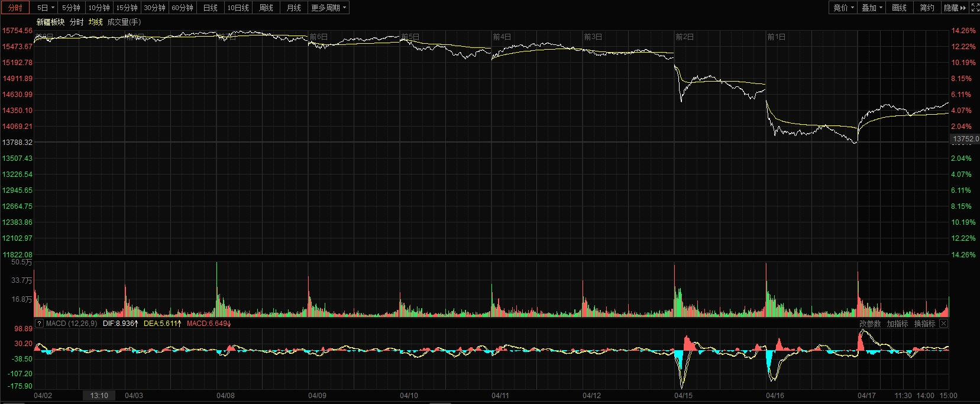The height and width of the screenshot is (404, 980).
Task: Click the 隐藏 double-arrow hide button
Action: 955,8
